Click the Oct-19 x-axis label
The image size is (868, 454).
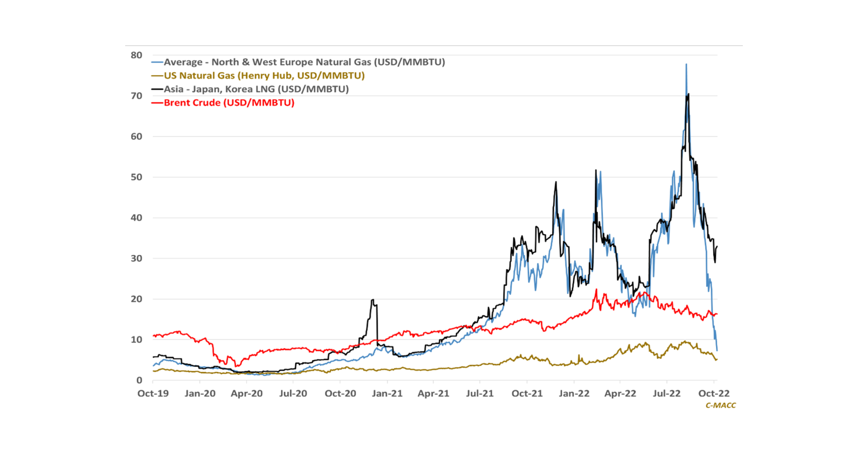(x=153, y=393)
